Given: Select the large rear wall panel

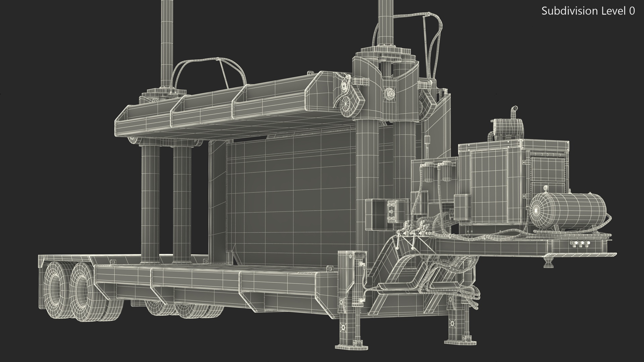Looking at the screenshot, I should tap(288, 198).
